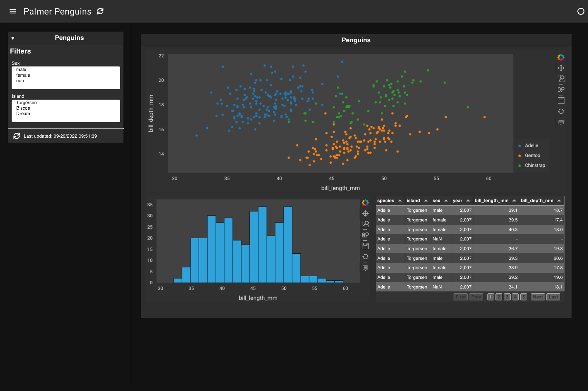The width and height of the screenshot is (588, 391).
Task: Click the refresh icon next to Last updated
Action: click(16, 136)
